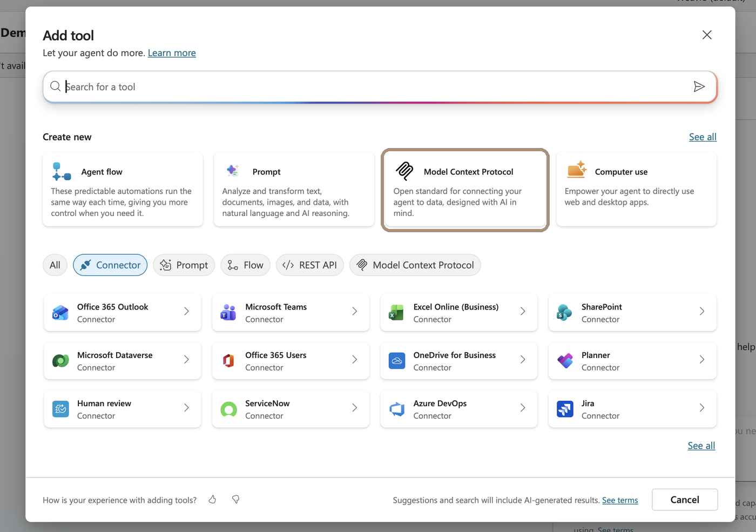Submit the tool search with send arrow
The image size is (756, 532).
(x=699, y=86)
